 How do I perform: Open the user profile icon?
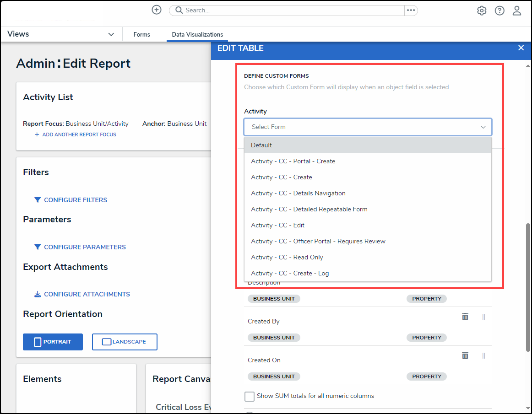tap(517, 11)
